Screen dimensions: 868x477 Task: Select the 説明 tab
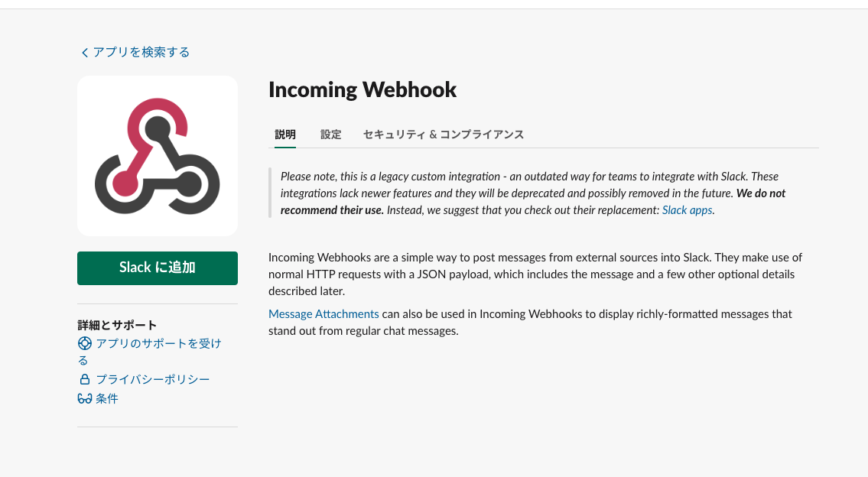coord(285,135)
